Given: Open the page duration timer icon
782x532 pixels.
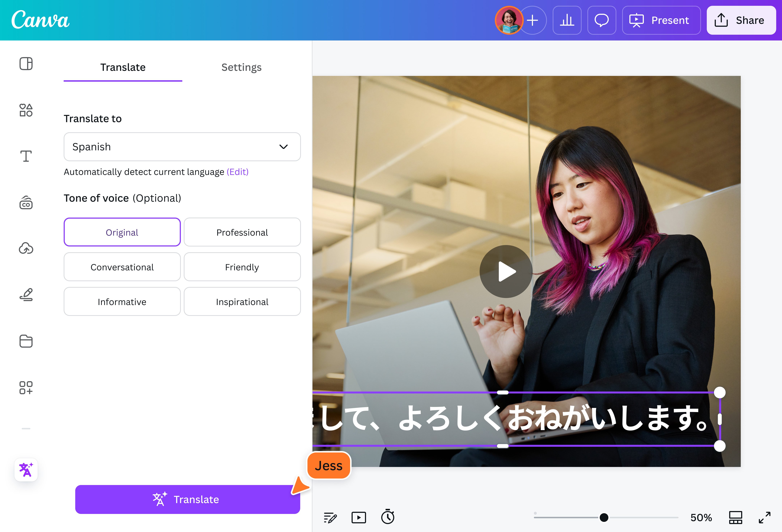Looking at the screenshot, I should tap(388, 517).
